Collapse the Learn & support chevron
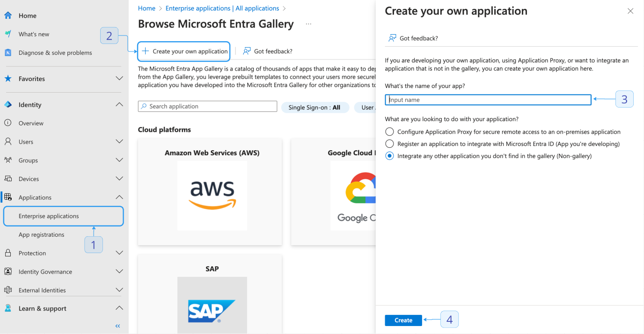This screenshot has height=334, width=644. 119,308
